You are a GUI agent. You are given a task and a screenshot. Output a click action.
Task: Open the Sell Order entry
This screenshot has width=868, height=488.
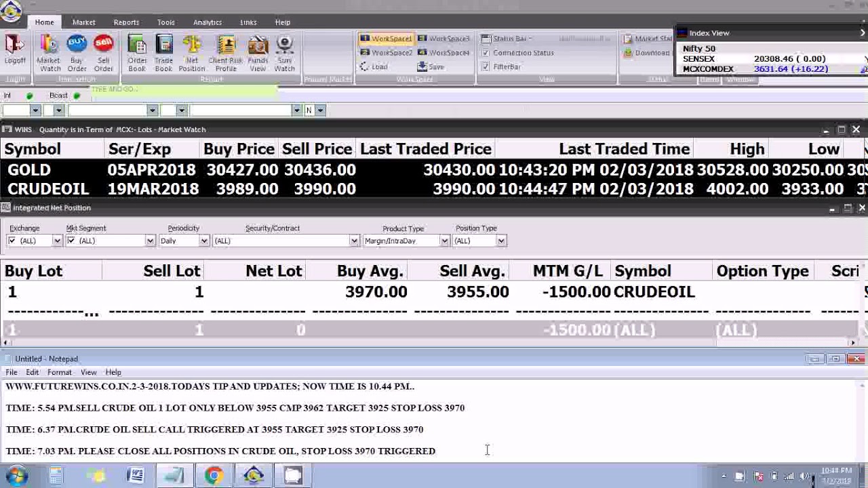(x=103, y=53)
